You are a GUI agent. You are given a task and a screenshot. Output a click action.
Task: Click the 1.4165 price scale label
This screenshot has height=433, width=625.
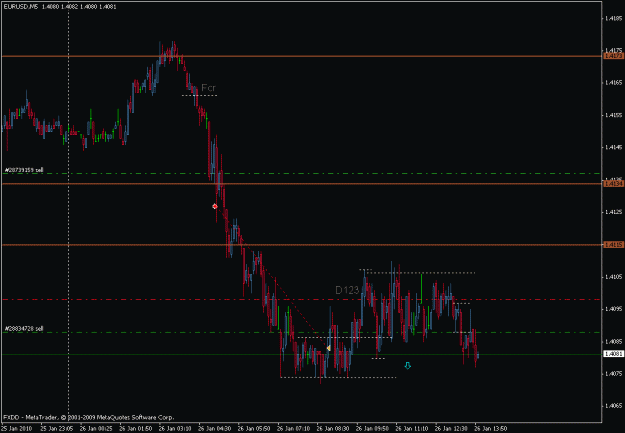tap(614, 83)
